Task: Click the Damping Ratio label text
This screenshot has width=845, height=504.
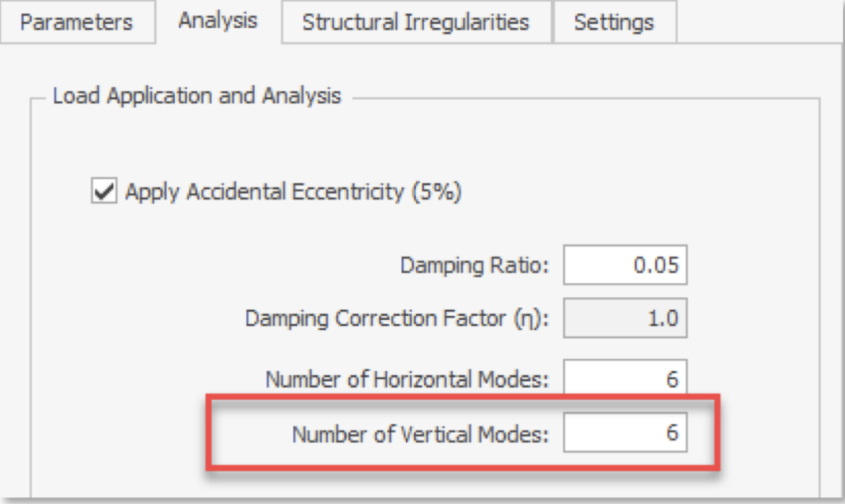Action: (x=474, y=266)
